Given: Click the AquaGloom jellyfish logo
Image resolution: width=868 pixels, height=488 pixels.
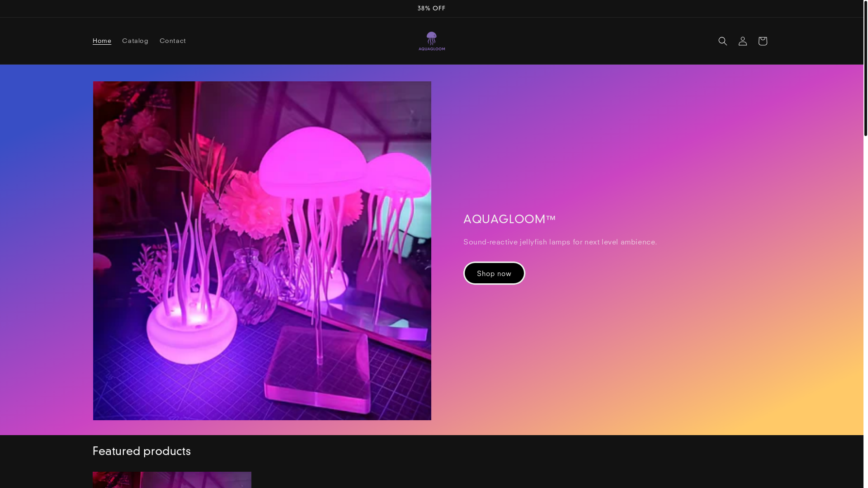Looking at the screenshot, I should pos(432,41).
